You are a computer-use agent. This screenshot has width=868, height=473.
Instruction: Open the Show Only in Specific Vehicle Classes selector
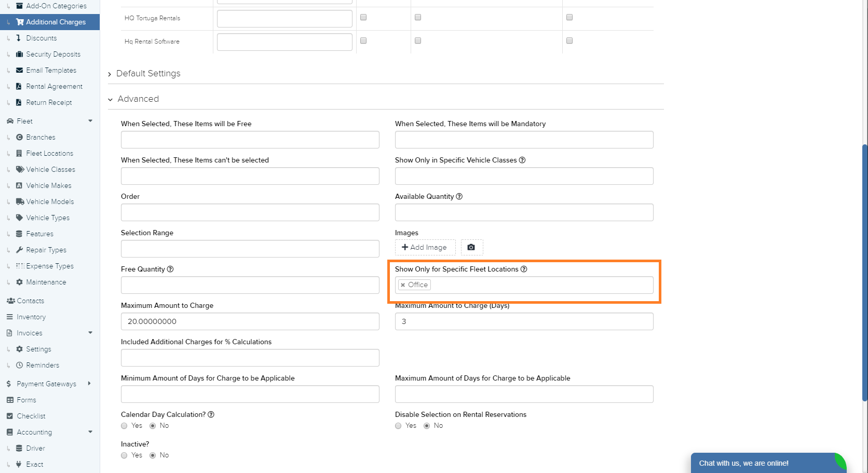[x=524, y=176]
